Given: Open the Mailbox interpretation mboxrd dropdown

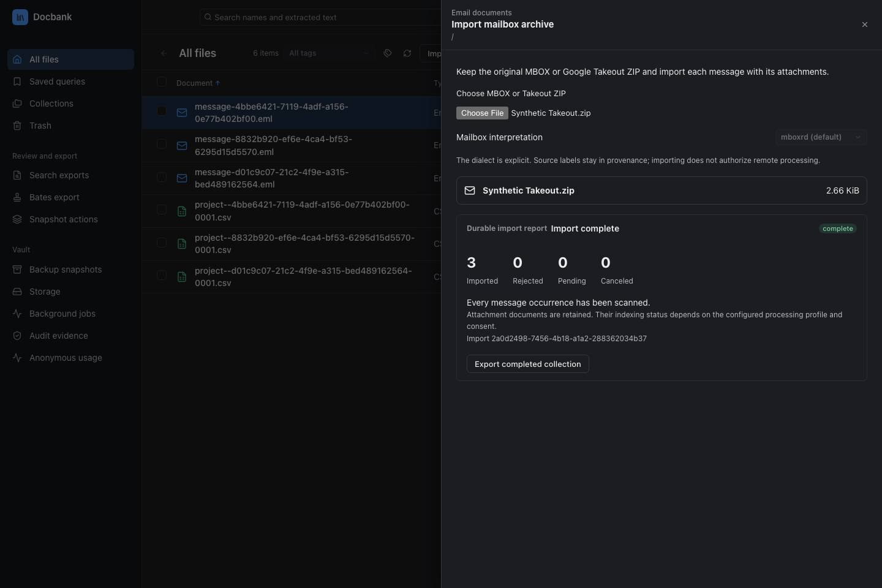Looking at the screenshot, I should [x=821, y=137].
